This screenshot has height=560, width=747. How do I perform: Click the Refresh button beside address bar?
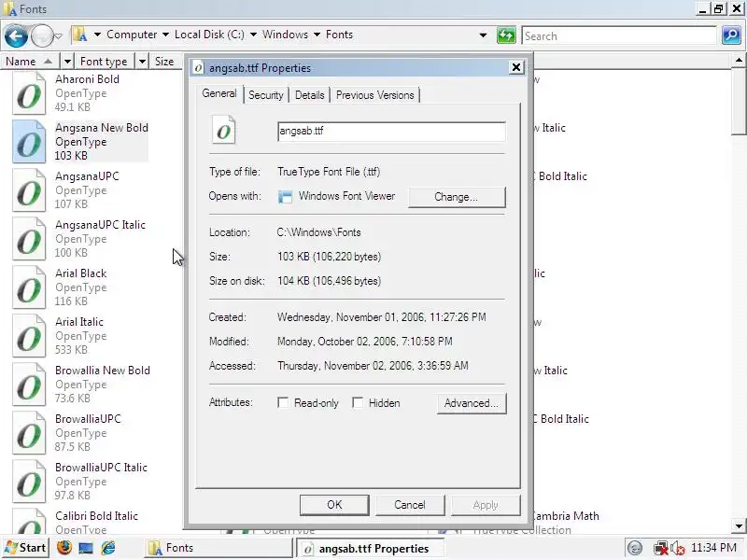[506, 35]
